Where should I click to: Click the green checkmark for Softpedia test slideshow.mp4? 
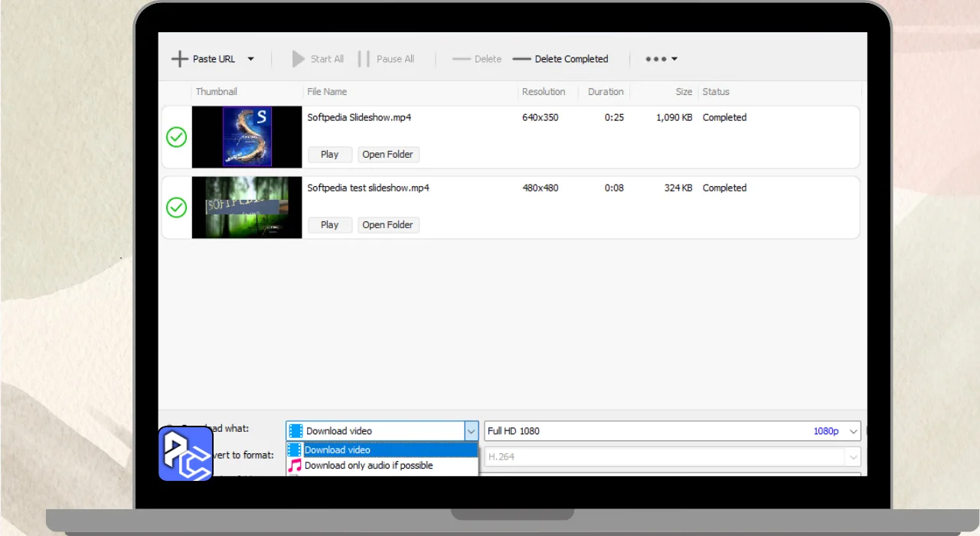[x=177, y=208]
